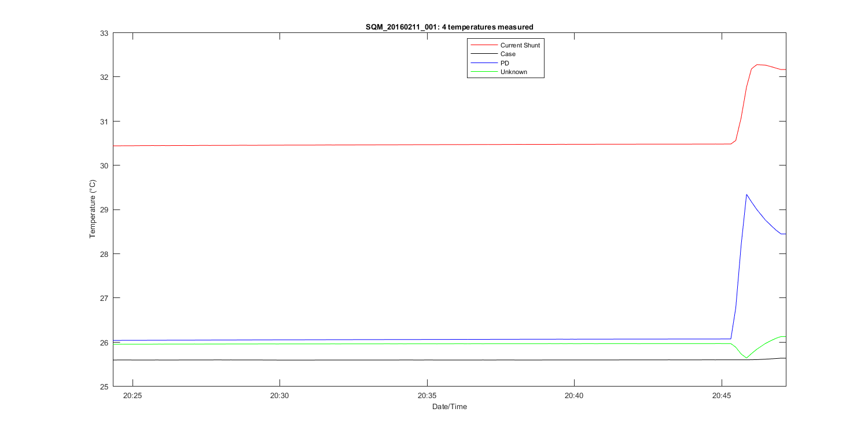Click the PD legend label
The image size is (868, 434).
(x=505, y=63)
